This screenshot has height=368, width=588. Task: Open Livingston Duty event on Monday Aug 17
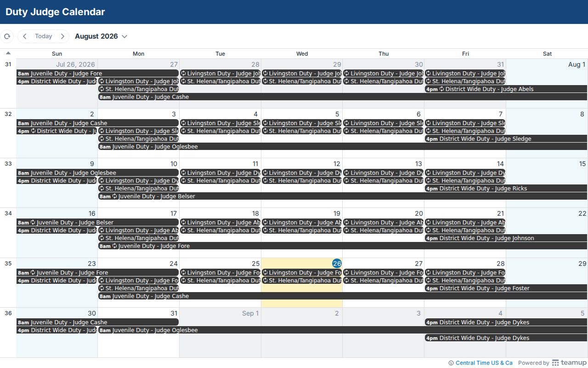click(138, 230)
